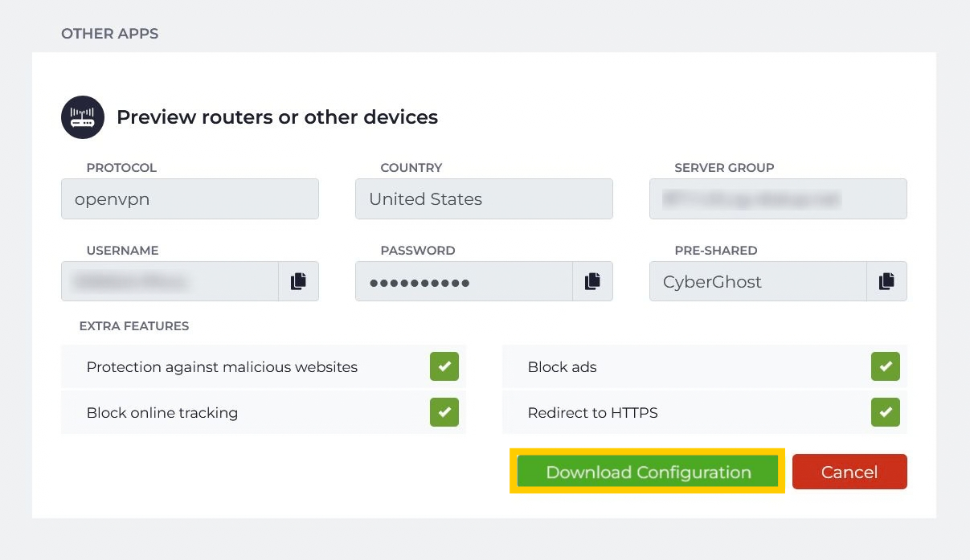Click the PASSWORD field label
The width and height of the screenshot is (970, 560).
click(x=418, y=251)
